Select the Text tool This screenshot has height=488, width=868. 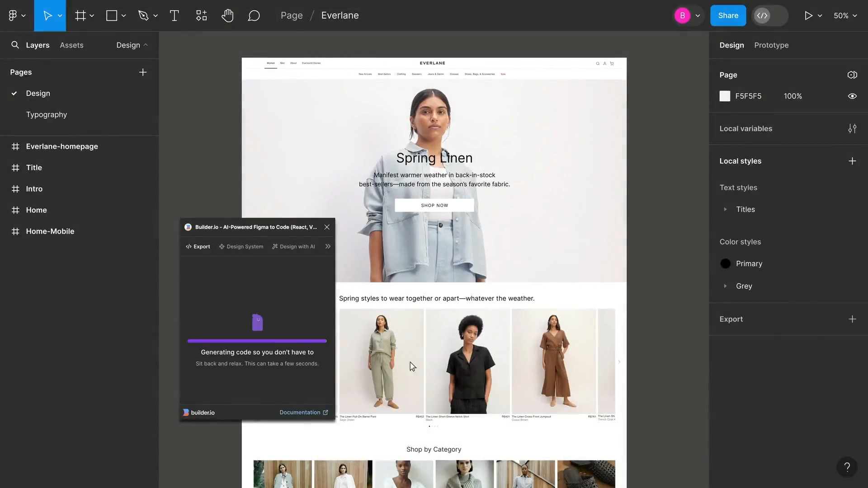click(174, 16)
